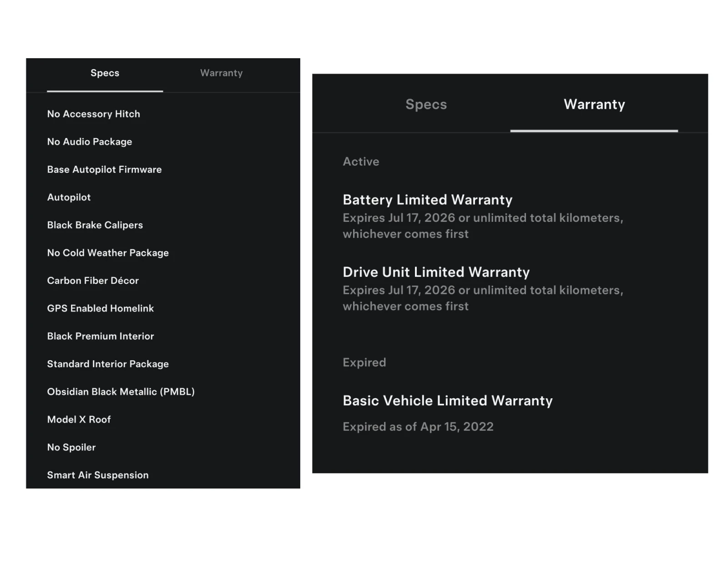Image resolution: width=728 pixels, height=582 pixels.
Task: Click 'Expired as of Apr 15, 2022' text
Action: pos(418,426)
